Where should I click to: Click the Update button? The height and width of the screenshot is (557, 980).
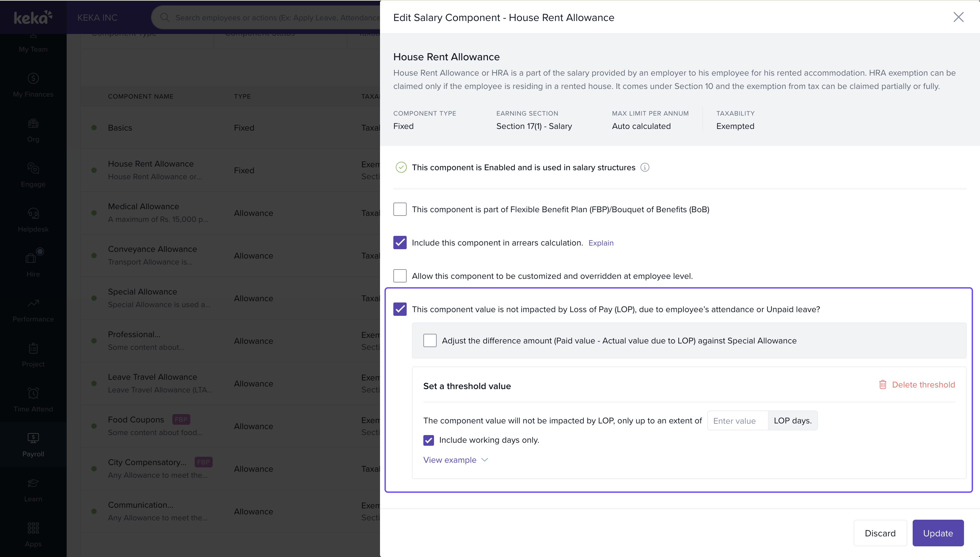click(x=938, y=533)
